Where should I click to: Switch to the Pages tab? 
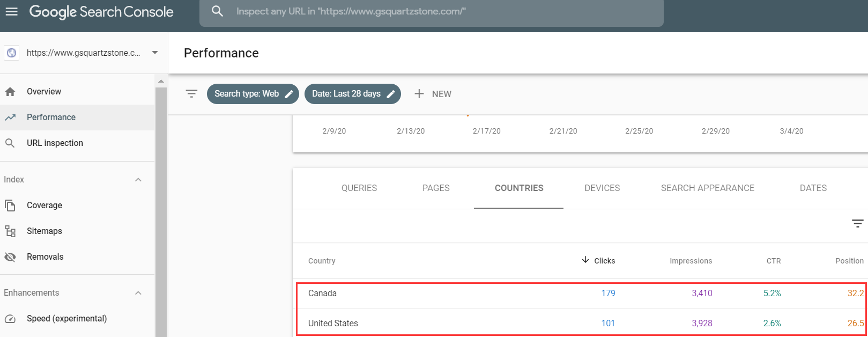[x=436, y=188]
